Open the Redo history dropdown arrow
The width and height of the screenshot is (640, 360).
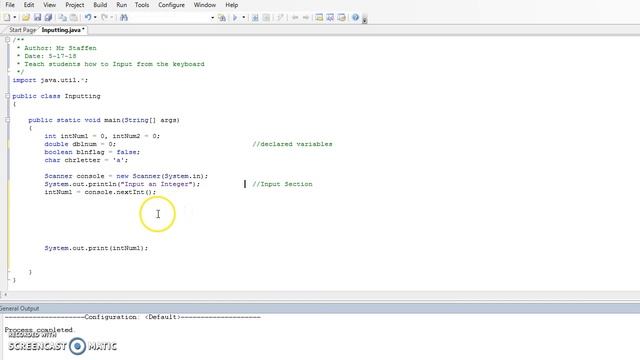(112, 18)
